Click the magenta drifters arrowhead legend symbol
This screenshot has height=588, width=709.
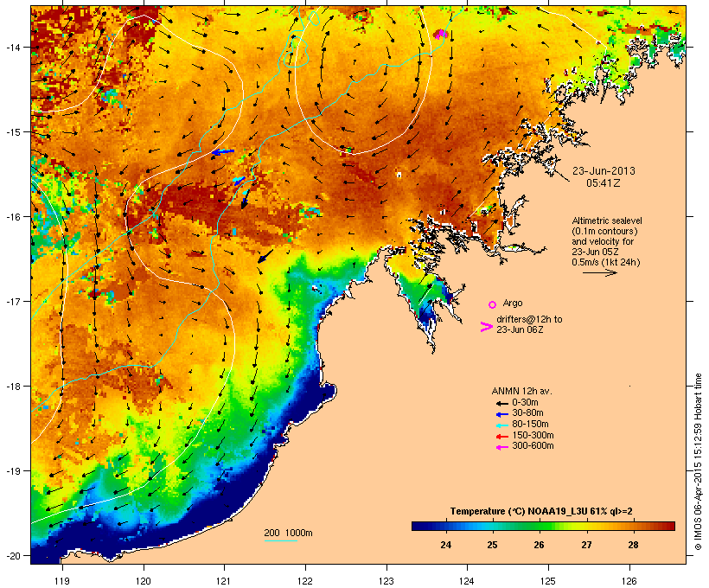(486, 327)
